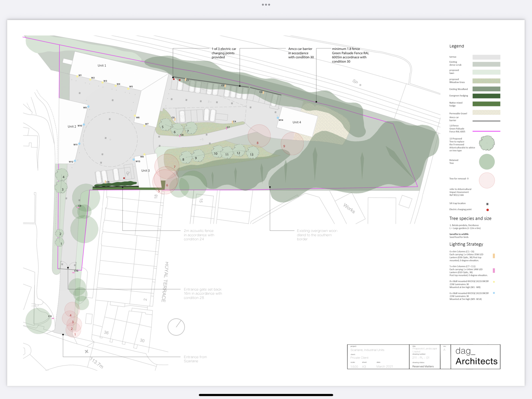Click the Evergreen hedging legend swatch

click(486, 96)
